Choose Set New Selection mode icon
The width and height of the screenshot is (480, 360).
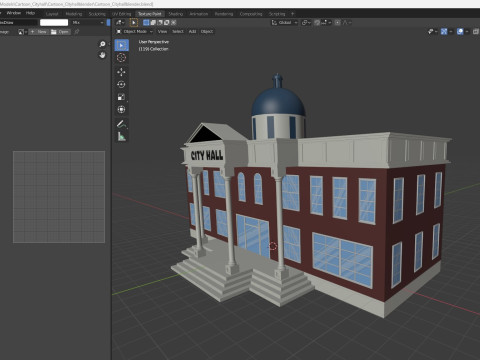coord(146,23)
